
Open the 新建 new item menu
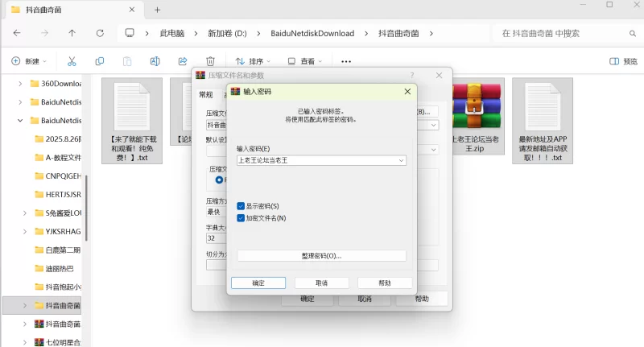(29, 61)
